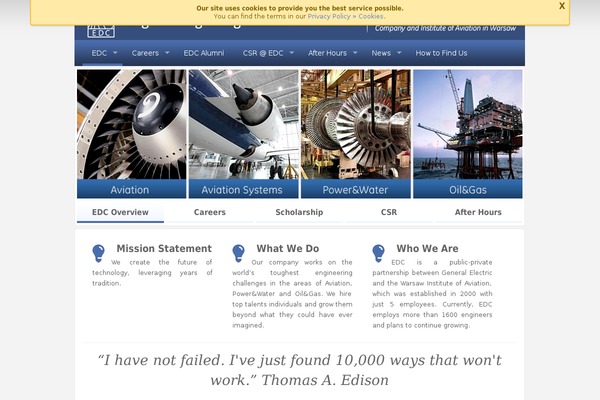The height and width of the screenshot is (400, 600).
Task: Select the Oil&Gas label bar
Action: click(x=468, y=189)
